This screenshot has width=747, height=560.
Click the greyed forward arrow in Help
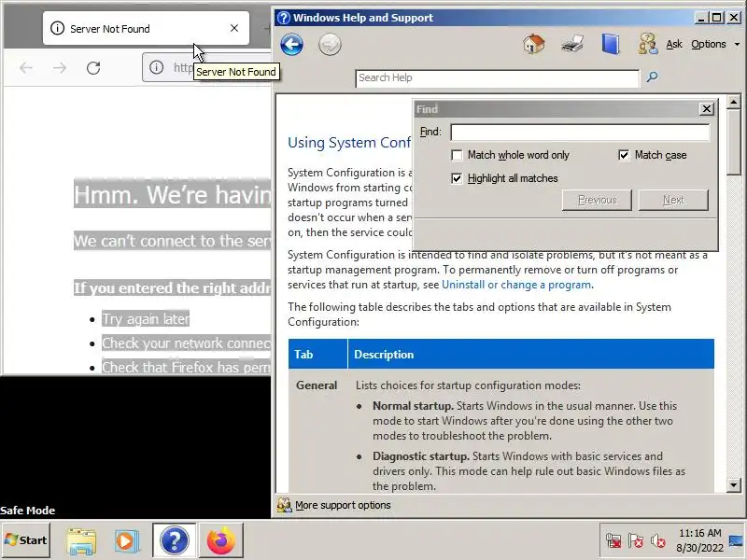(330, 45)
